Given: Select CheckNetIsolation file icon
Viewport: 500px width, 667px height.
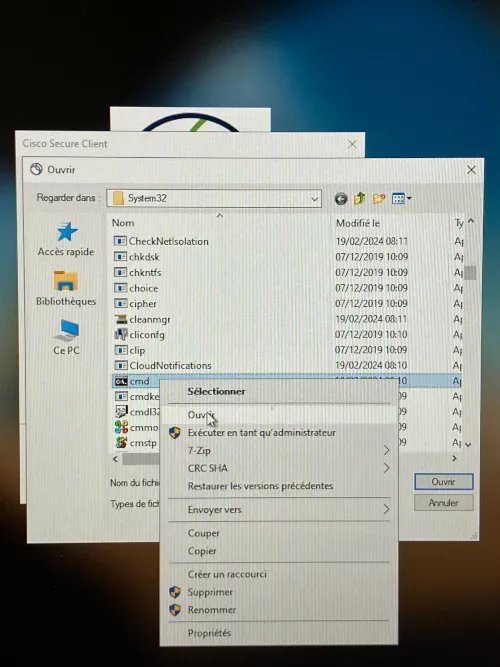Looking at the screenshot, I should click(x=120, y=241).
